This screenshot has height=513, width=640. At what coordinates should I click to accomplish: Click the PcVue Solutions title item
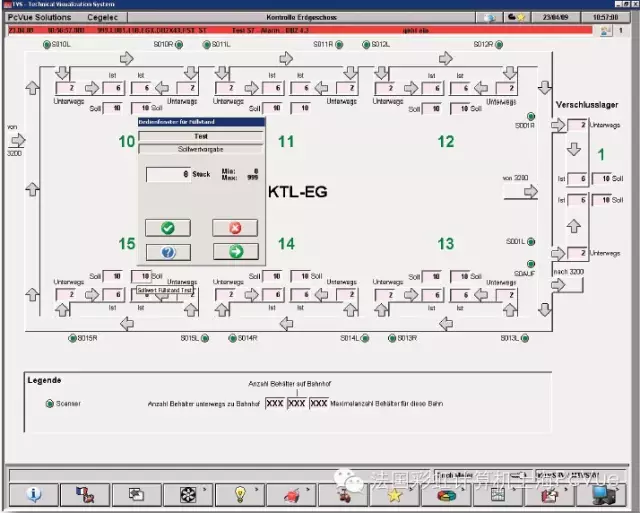(x=40, y=18)
